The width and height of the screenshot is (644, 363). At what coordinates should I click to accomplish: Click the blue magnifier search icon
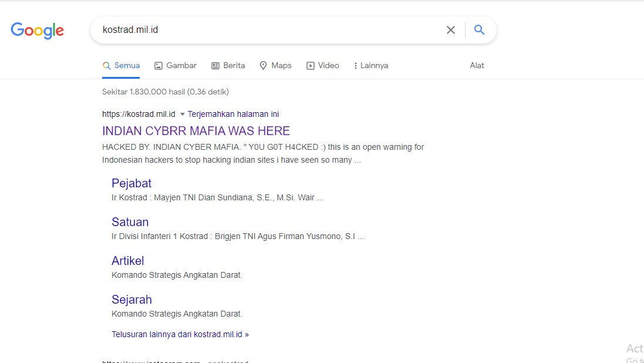tap(480, 30)
